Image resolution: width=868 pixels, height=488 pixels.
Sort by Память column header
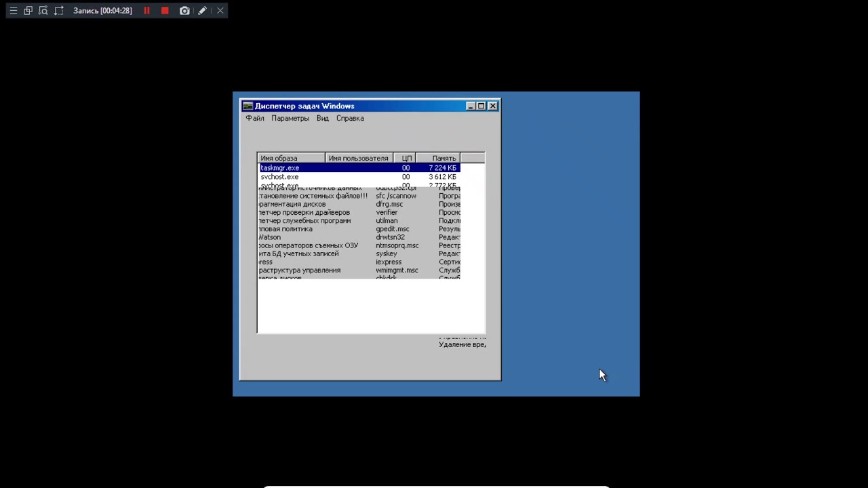437,158
